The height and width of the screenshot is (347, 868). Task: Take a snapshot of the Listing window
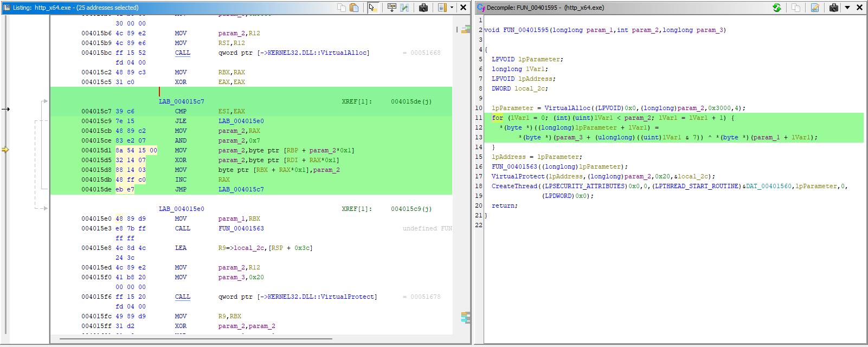point(423,8)
